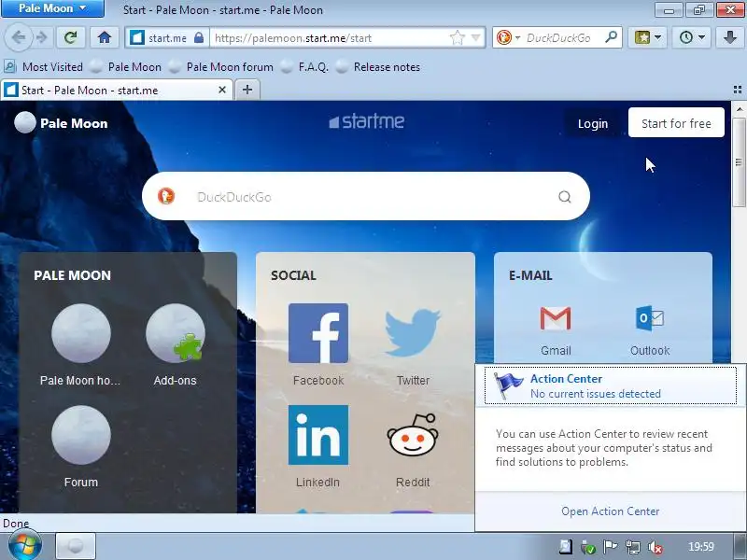Open the Release notes bookmark
Screen dimensions: 747x560
(378, 67)
